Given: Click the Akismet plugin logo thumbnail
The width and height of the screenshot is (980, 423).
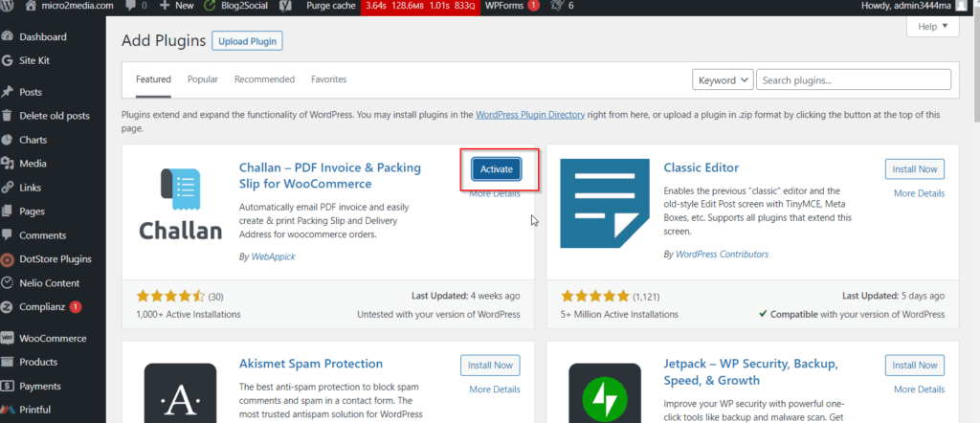Looking at the screenshot, I should tap(180, 393).
